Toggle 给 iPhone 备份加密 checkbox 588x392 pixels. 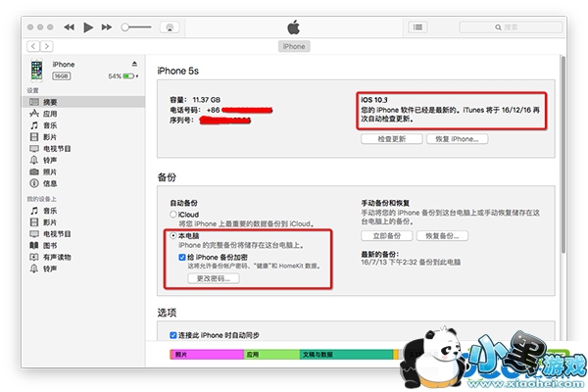pyautogui.click(x=182, y=257)
